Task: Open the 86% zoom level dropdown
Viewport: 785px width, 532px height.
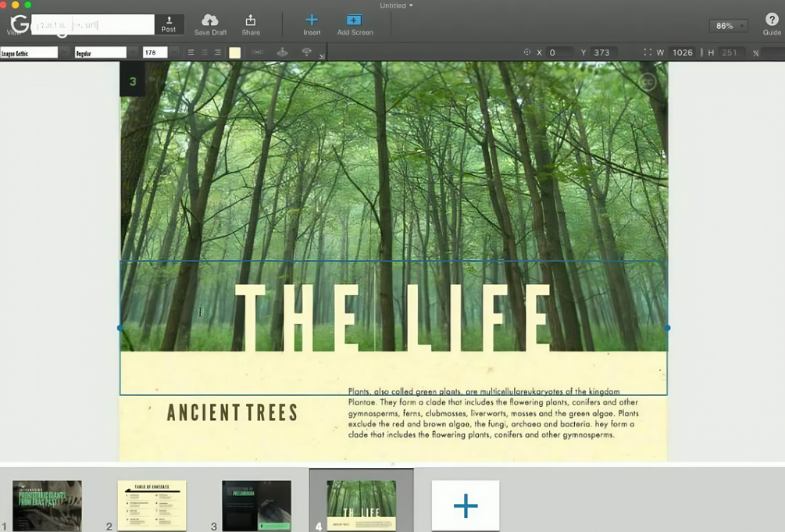Action: coord(729,26)
